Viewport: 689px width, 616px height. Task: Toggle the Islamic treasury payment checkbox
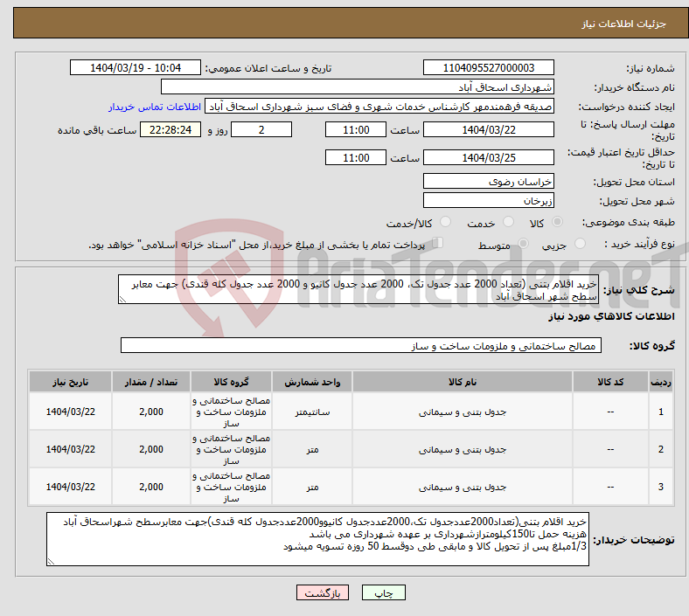coord(438,243)
